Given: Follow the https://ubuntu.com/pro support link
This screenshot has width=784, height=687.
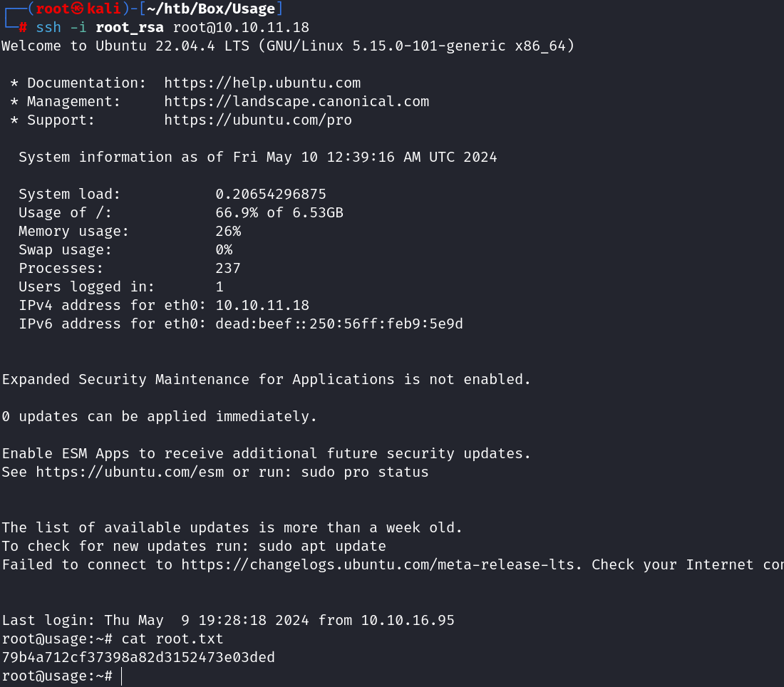Looking at the screenshot, I should coord(258,120).
